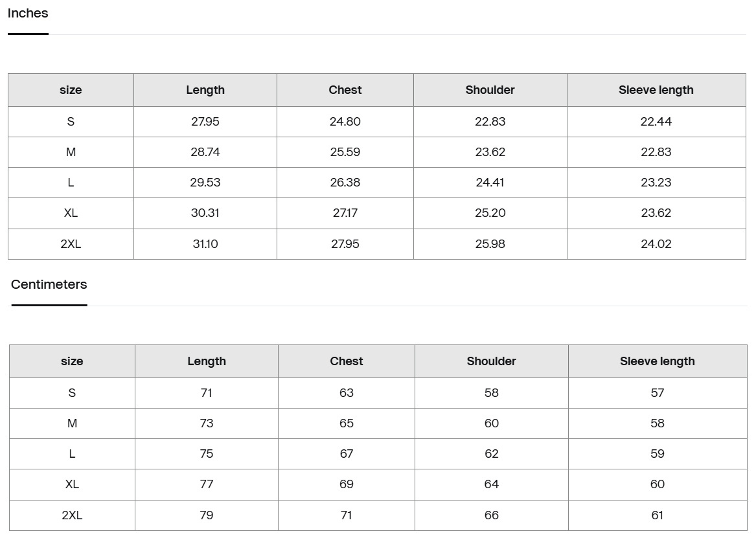Select the 27.95 length cell for S

[205, 122]
